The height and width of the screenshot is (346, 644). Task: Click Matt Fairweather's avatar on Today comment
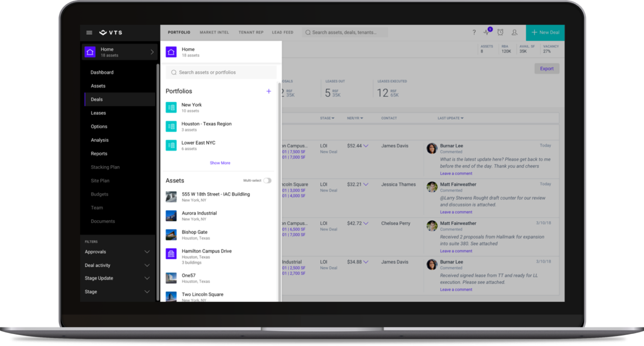(x=432, y=187)
